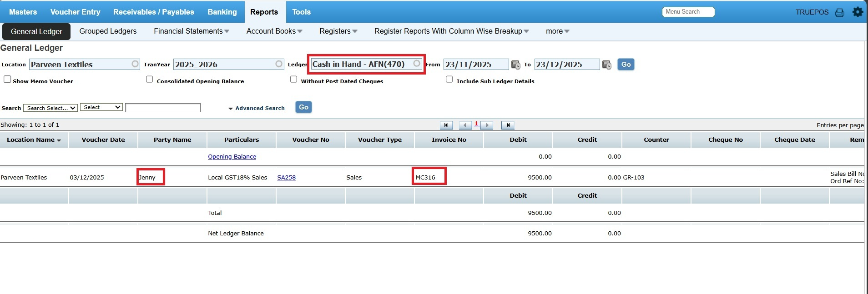The image size is (868, 294).
Task: Check Without Post Dated Cheques
Action: [x=293, y=79]
